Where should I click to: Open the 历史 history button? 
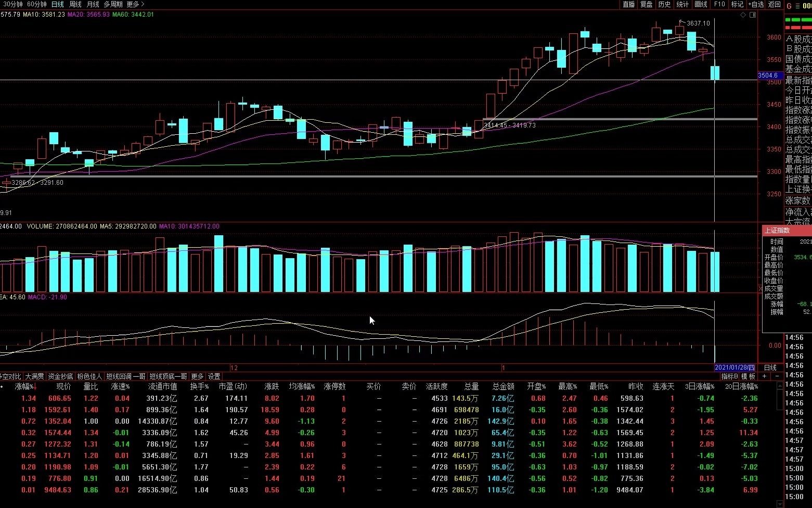(x=664, y=4)
